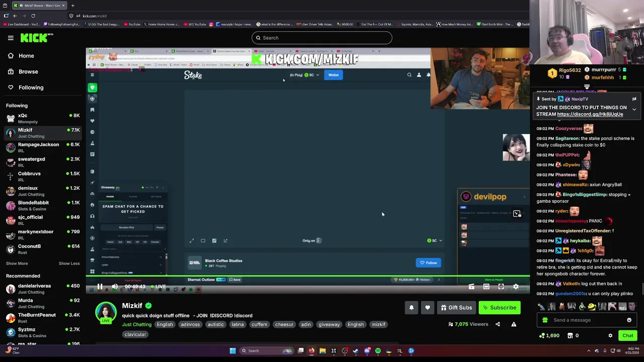
Task: Expand chat leaderboard arrow under murfehhh
Action: 587,87
